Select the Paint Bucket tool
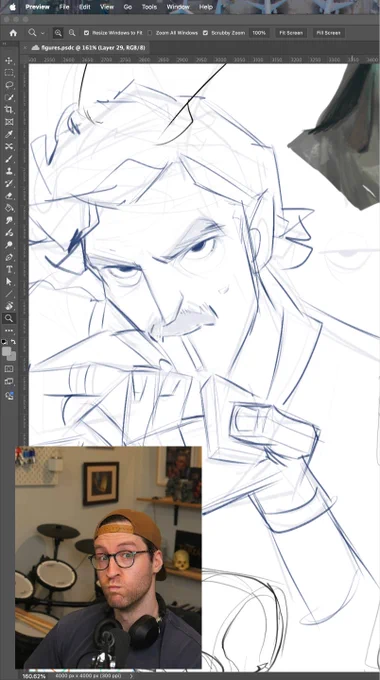Screen dimensions: 380x680 (x=9, y=208)
